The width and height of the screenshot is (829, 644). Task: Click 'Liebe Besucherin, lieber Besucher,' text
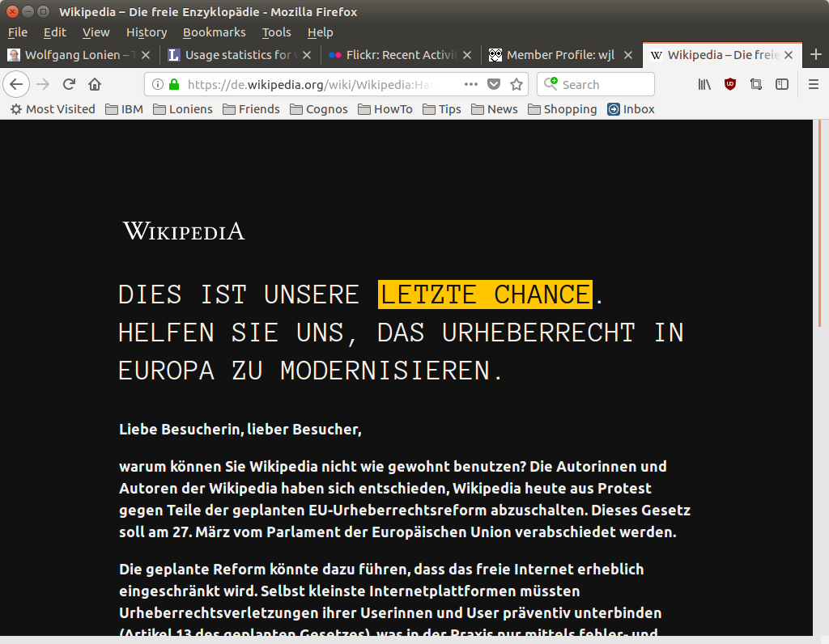240,429
